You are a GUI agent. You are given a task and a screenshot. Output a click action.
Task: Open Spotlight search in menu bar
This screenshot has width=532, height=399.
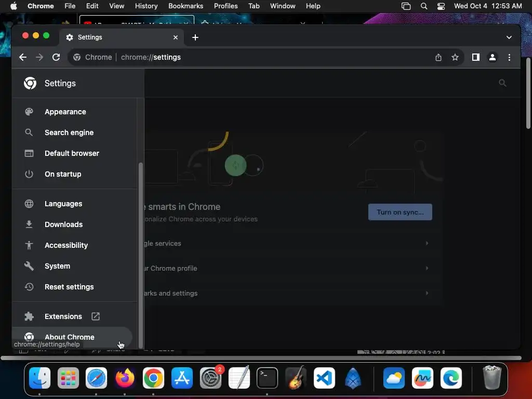tap(424, 6)
